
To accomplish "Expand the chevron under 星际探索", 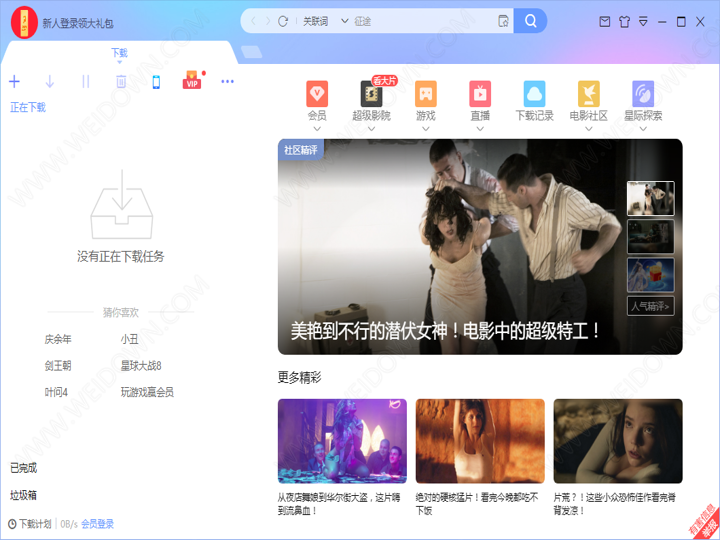I will point(643,129).
